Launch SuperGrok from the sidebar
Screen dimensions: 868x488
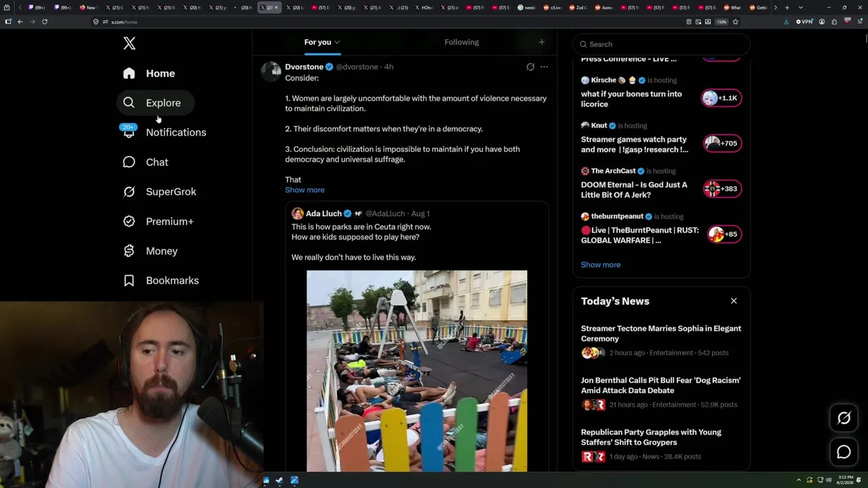[159, 192]
